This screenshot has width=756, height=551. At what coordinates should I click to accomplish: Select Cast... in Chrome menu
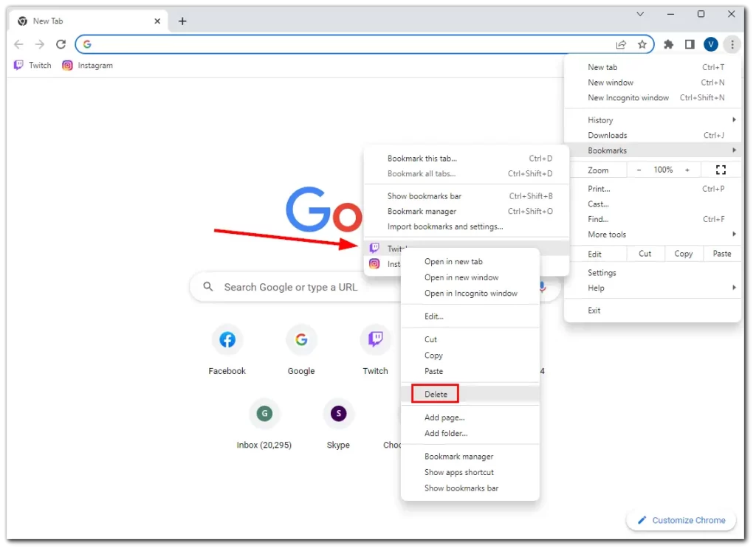(x=653, y=204)
